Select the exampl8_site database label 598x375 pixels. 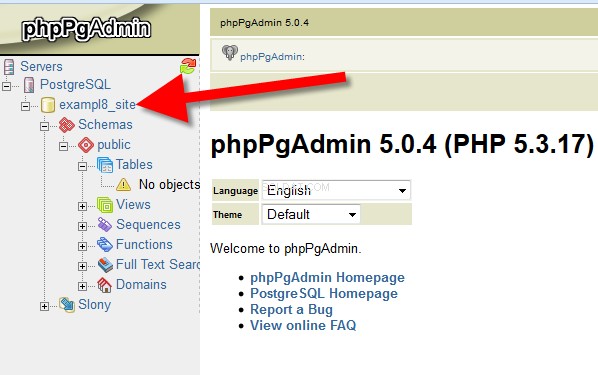97,105
